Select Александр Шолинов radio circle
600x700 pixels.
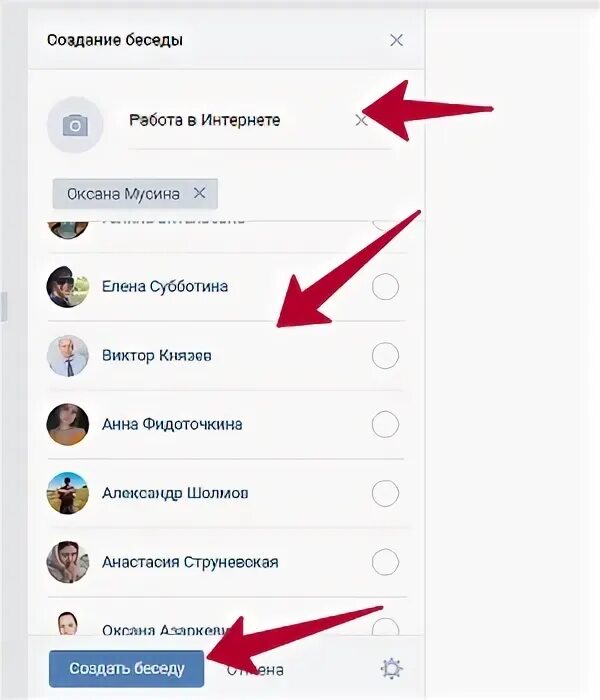coord(385,493)
